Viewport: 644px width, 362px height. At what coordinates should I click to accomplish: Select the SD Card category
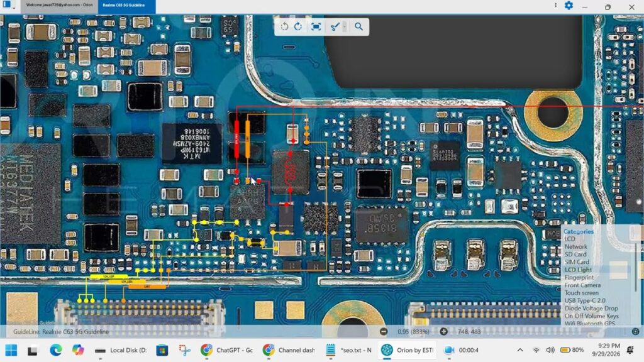point(575,255)
